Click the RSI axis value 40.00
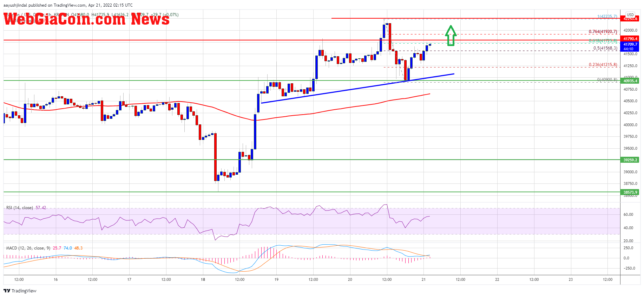This screenshot has height=297, width=644. click(628, 228)
